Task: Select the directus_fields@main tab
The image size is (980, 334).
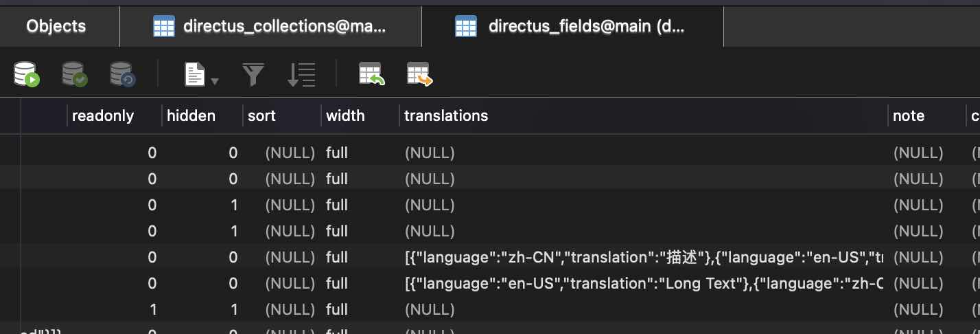Action: pos(572,27)
